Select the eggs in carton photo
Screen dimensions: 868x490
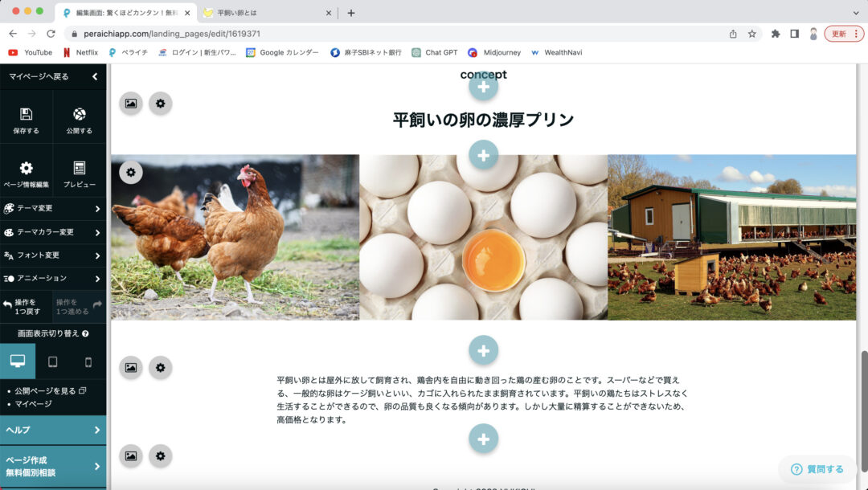point(483,237)
